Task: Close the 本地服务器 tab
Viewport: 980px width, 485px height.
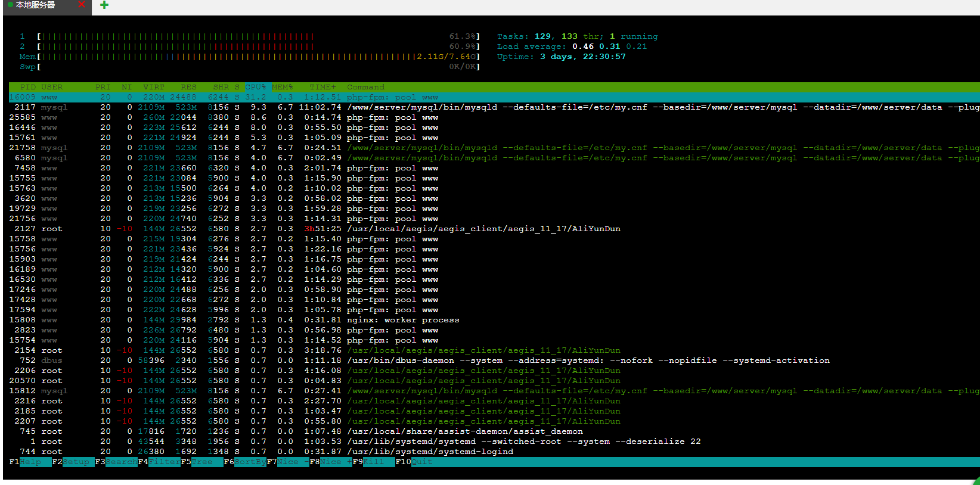Action: click(82, 5)
